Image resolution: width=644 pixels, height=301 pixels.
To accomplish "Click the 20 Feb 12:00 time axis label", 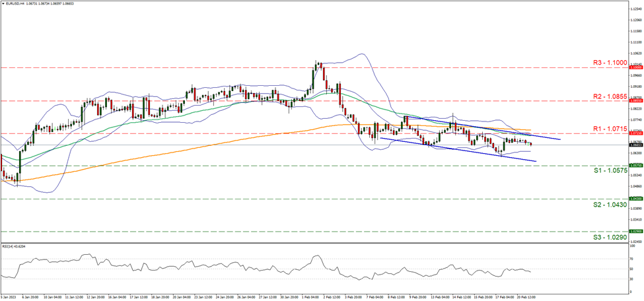I will pyautogui.click(x=526, y=298).
